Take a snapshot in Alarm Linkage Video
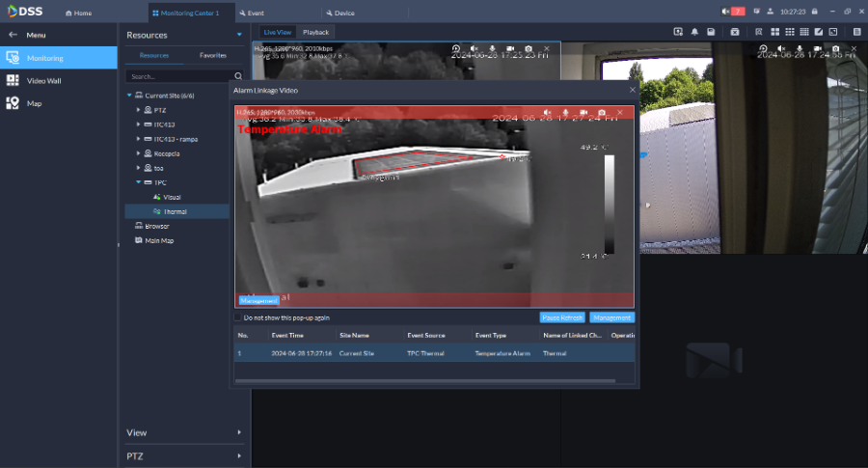Viewport: 868px width, 468px height. click(602, 113)
